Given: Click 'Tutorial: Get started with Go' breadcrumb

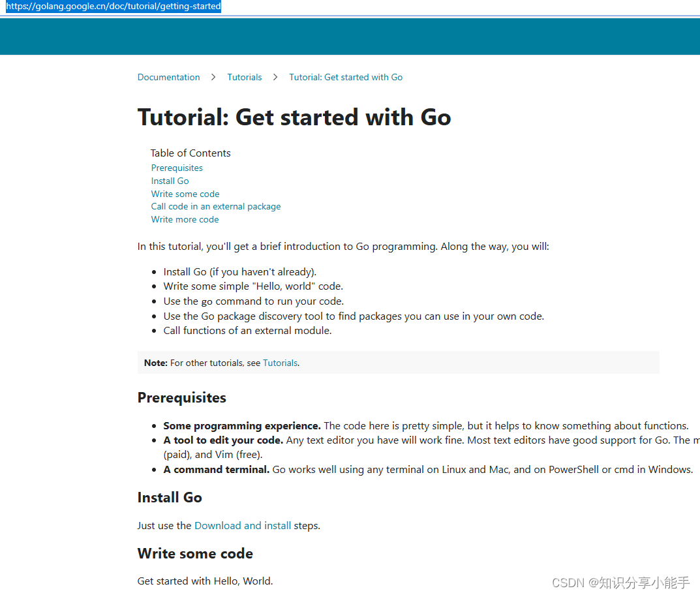Looking at the screenshot, I should tap(346, 77).
